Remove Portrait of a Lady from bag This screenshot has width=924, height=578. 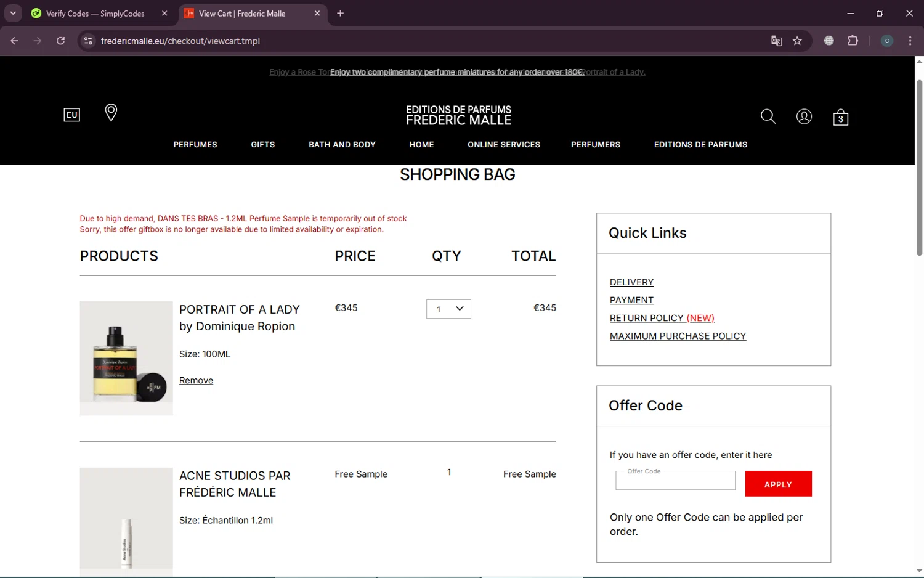point(196,381)
